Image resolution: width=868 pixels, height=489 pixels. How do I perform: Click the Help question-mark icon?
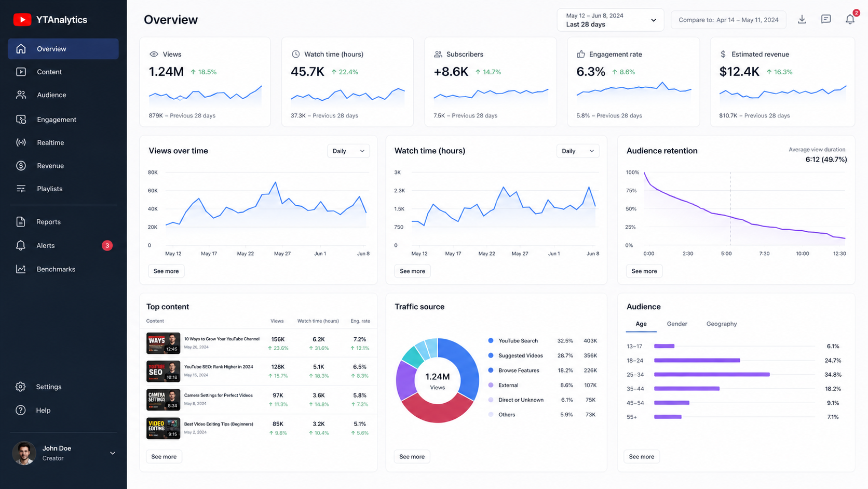20,410
